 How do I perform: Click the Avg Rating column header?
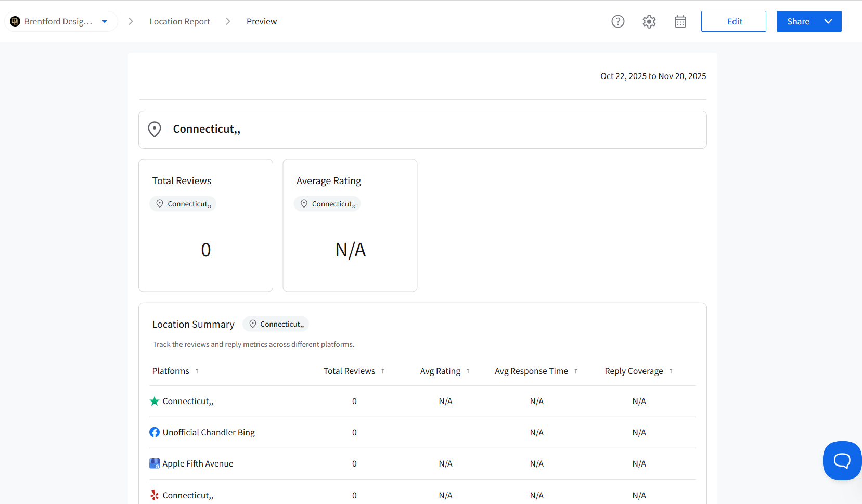coord(440,371)
